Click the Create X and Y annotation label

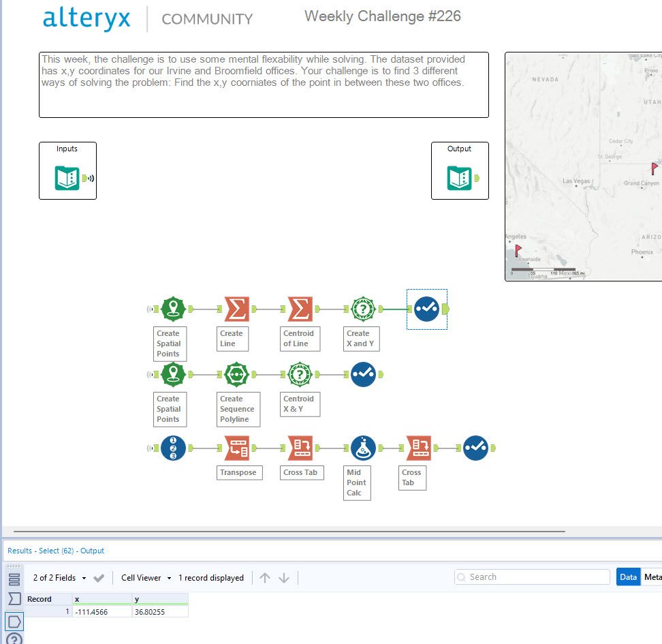(362, 339)
